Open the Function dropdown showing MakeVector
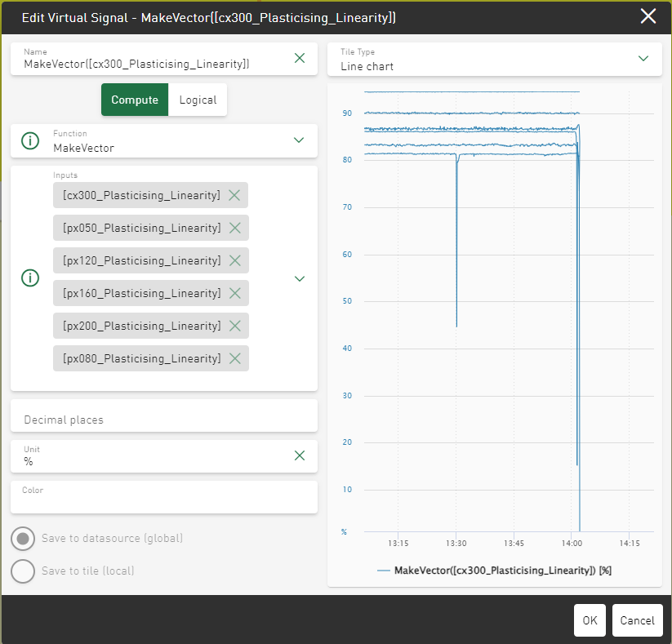The image size is (672, 644). (299, 140)
